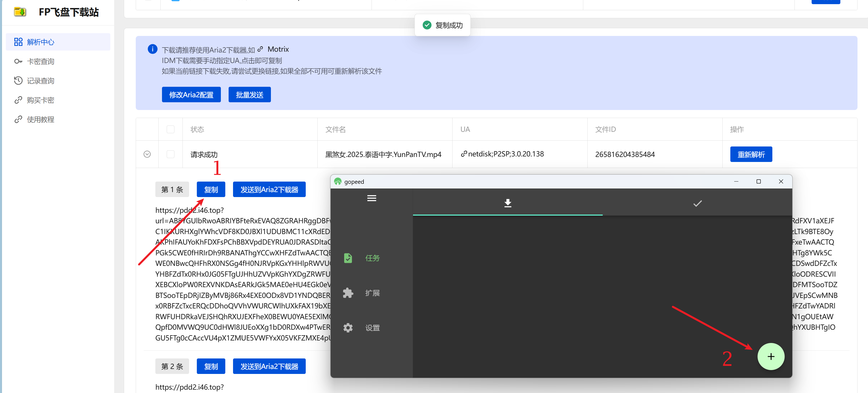Switch to gopeed downloading tab
The width and height of the screenshot is (868, 393).
508,203
